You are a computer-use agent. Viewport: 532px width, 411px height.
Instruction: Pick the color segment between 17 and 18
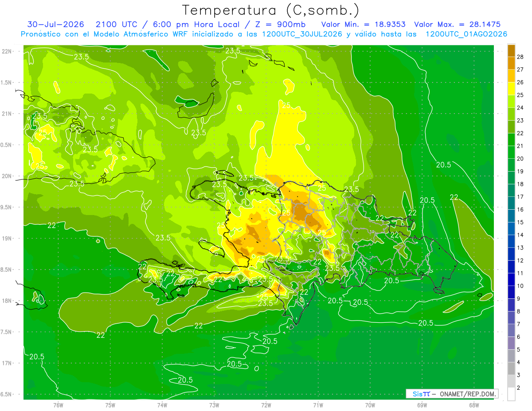coord(511,191)
